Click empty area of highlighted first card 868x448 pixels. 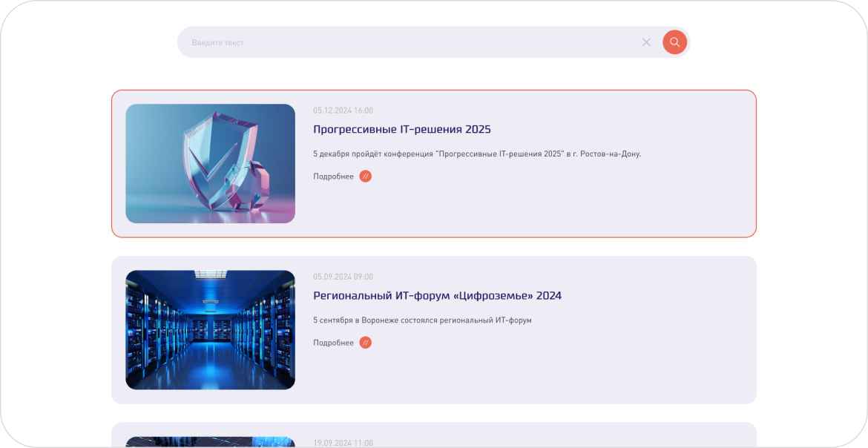594,204
